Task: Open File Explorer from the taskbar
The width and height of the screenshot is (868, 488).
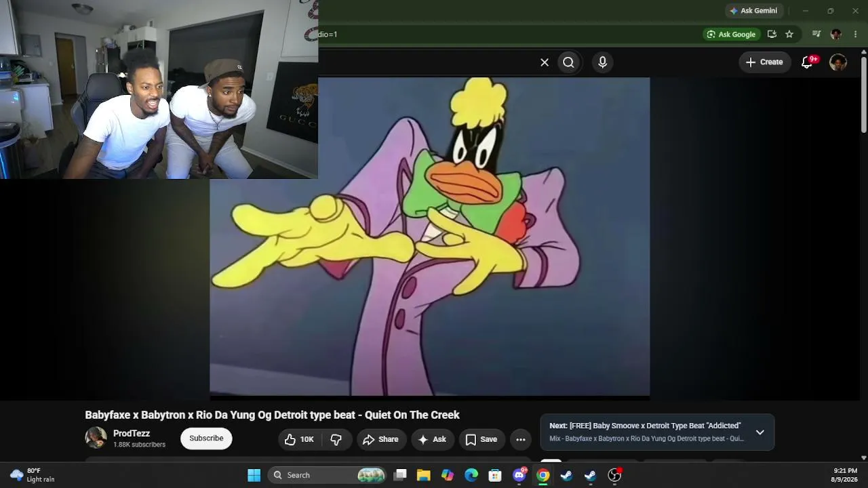Action: 424,475
